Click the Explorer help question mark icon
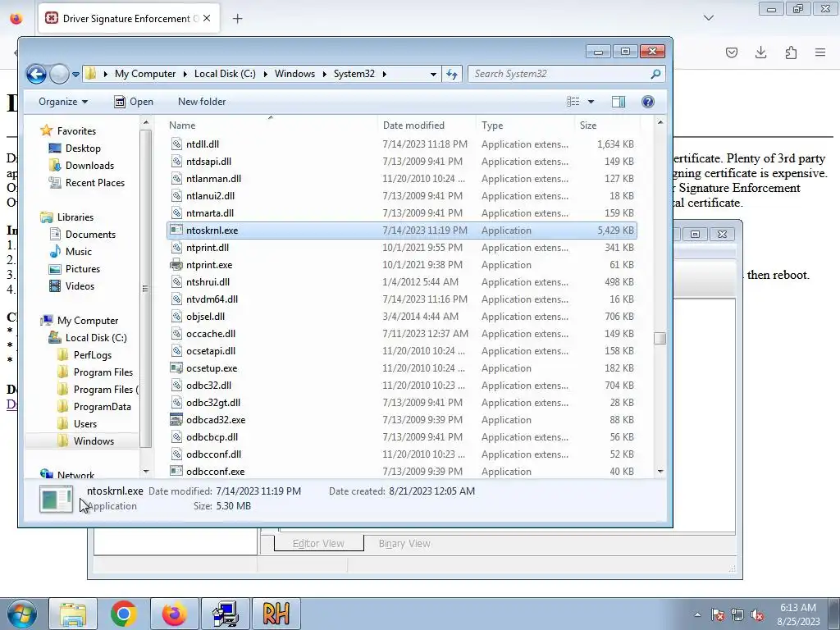 point(648,101)
